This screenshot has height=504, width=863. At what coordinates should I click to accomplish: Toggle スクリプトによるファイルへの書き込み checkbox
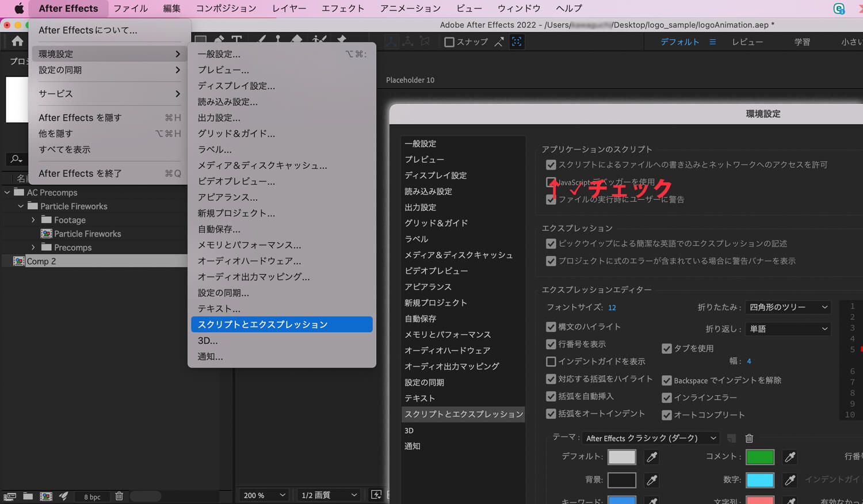[x=551, y=165]
